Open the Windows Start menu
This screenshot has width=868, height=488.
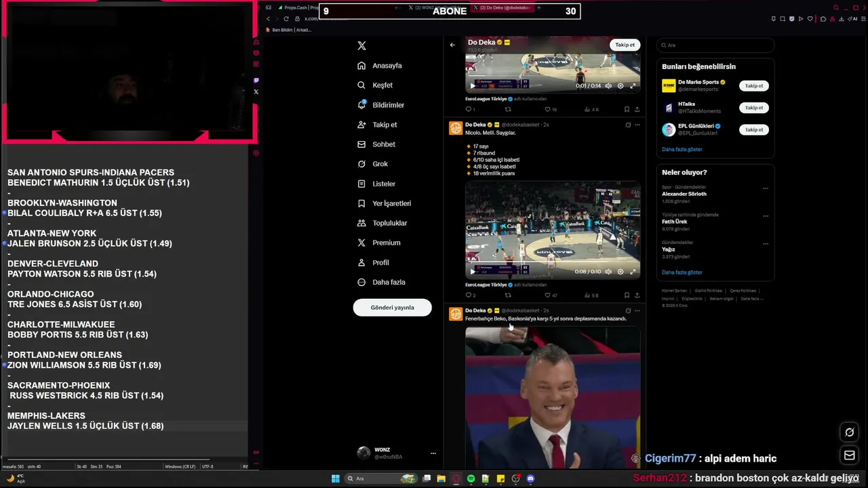(335, 479)
